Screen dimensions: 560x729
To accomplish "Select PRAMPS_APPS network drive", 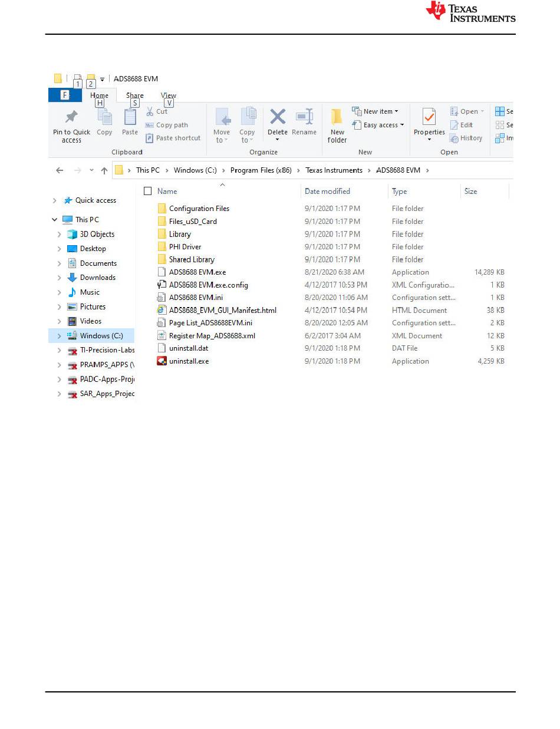I will click(x=107, y=365).
